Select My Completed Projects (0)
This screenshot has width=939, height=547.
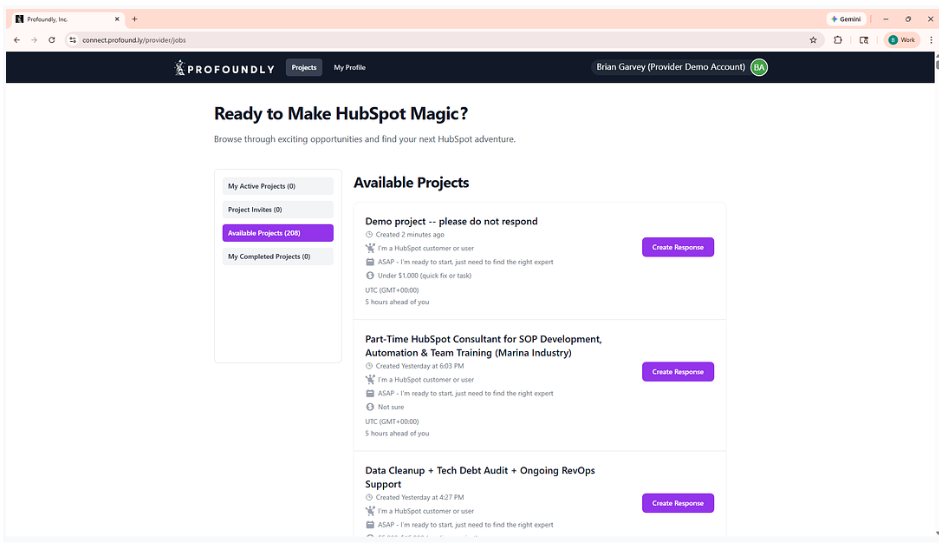[x=278, y=256]
